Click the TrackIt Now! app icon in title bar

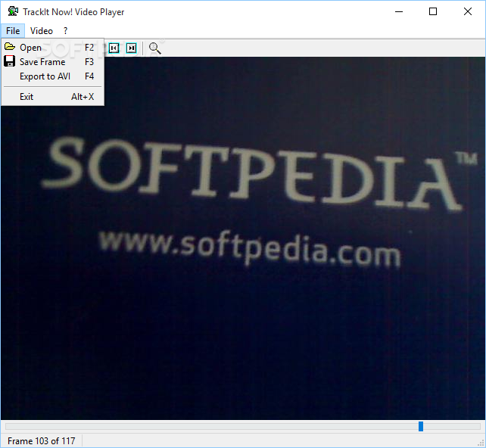point(13,11)
